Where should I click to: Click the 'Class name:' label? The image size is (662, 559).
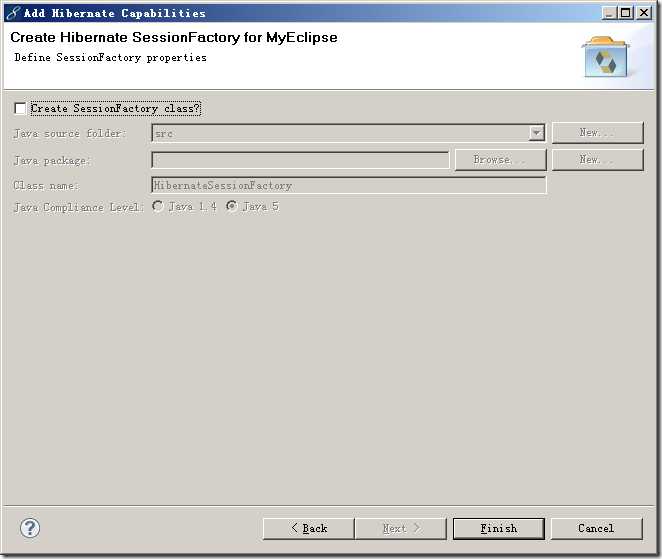[46, 185]
